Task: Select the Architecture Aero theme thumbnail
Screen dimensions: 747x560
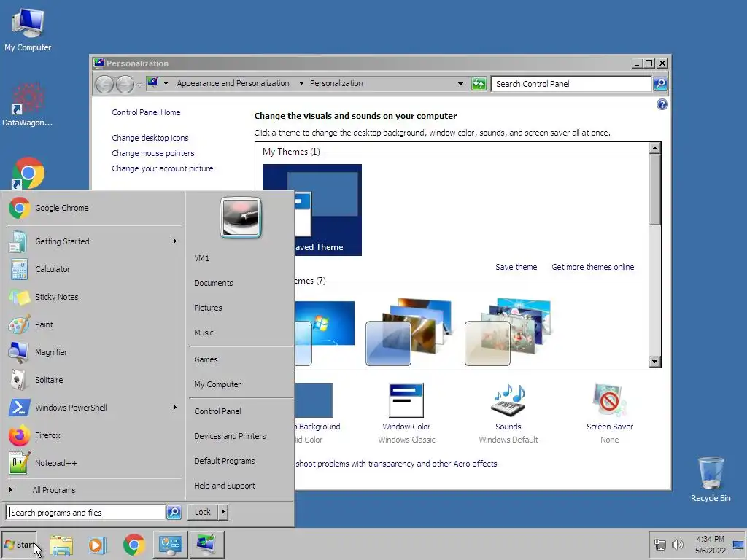Action: (x=409, y=332)
